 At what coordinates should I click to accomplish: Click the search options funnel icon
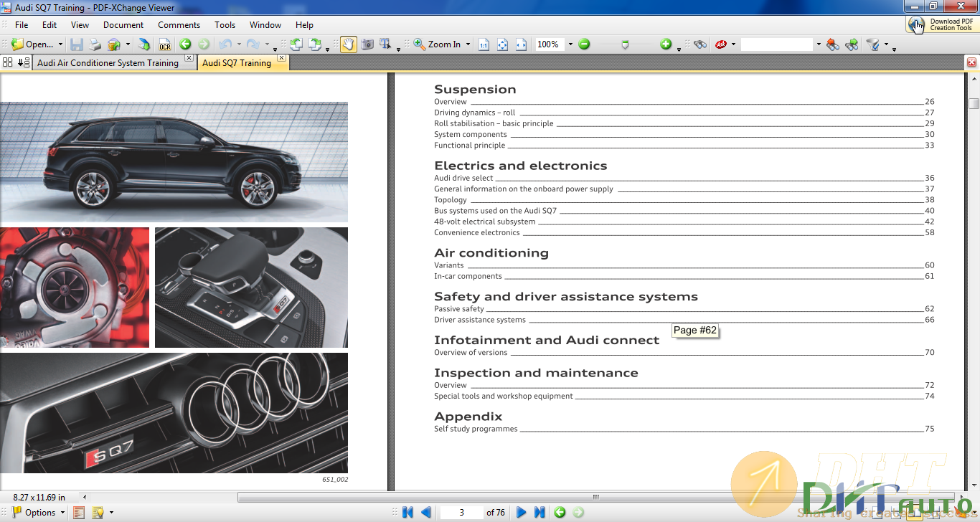[872, 44]
